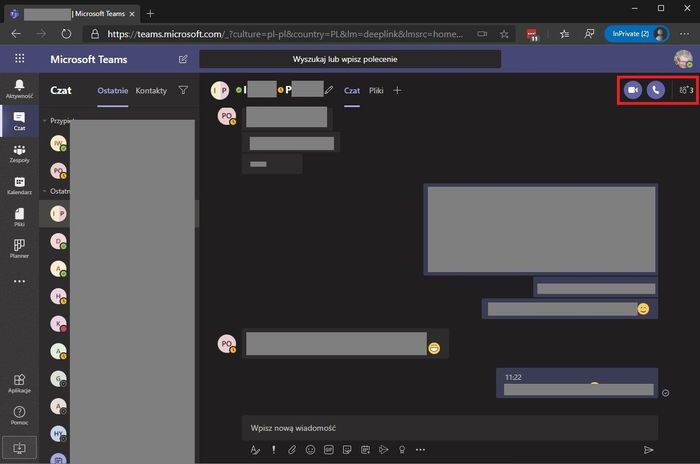The width and height of the screenshot is (700, 464).
Task: Open a new browser tab
Action: coord(150,14)
